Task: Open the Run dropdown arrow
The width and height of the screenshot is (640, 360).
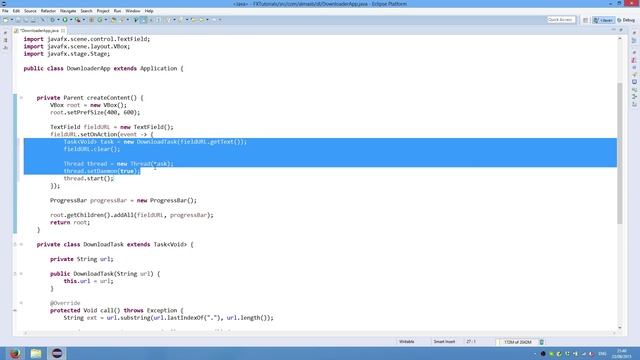Action: point(71,20)
